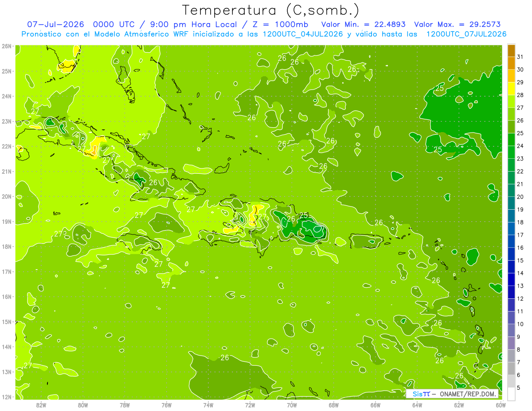Click the "76W" longitude label
This screenshot has width=532, height=411.
[x=166, y=405]
